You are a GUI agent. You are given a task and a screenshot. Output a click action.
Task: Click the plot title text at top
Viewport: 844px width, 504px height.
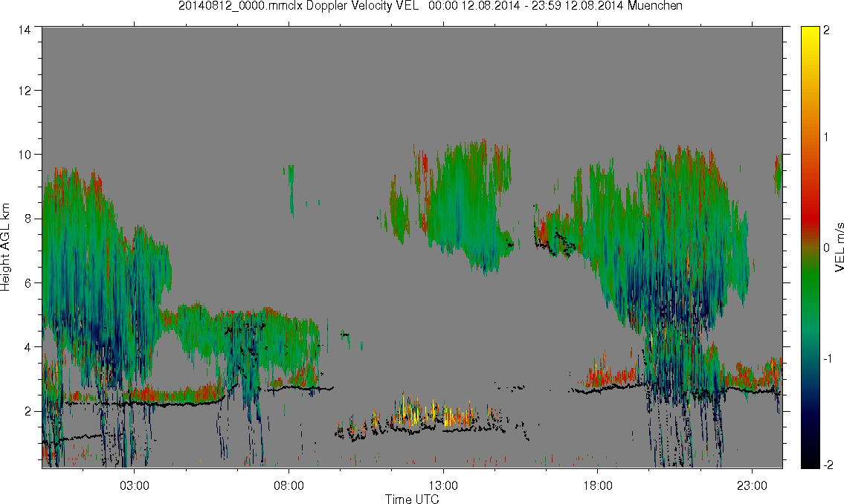coord(430,6)
